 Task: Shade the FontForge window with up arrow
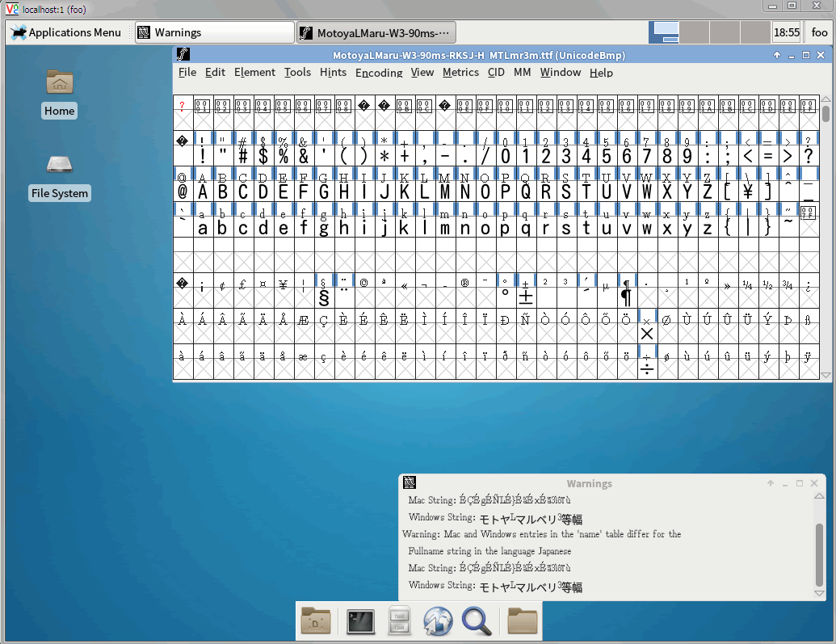[x=777, y=55]
